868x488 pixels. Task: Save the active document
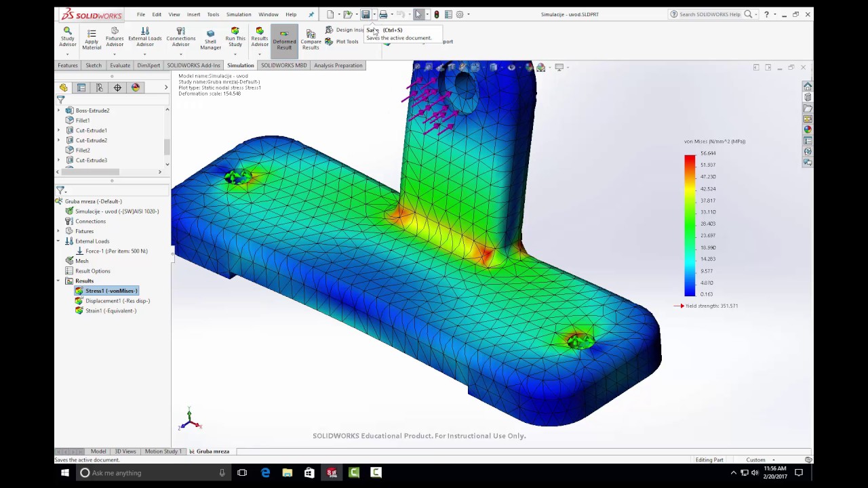coord(366,14)
